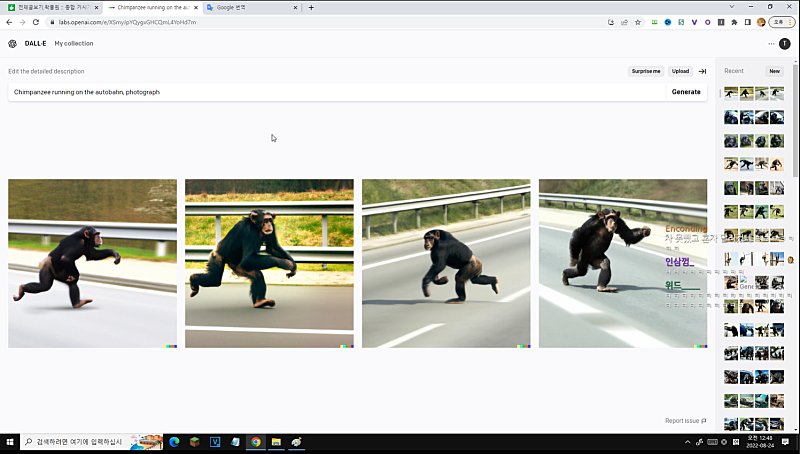Click Report issue link
Viewport: 800px width, 454px height.
point(685,421)
